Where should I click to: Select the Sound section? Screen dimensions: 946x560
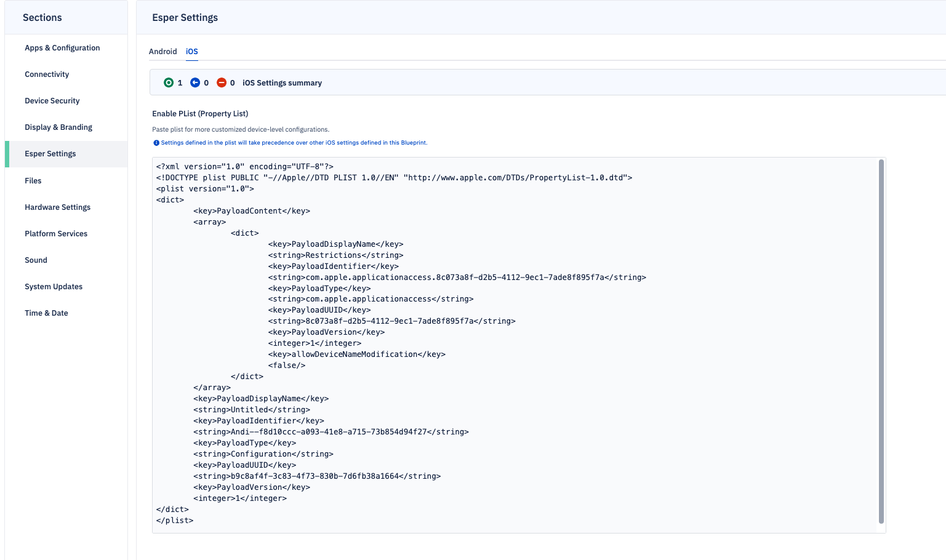(x=36, y=260)
